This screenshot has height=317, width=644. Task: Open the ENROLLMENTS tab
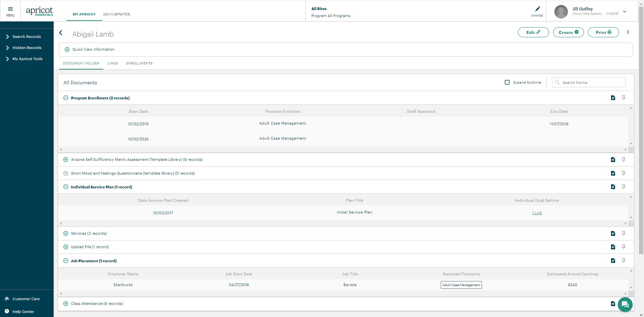tap(139, 63)
